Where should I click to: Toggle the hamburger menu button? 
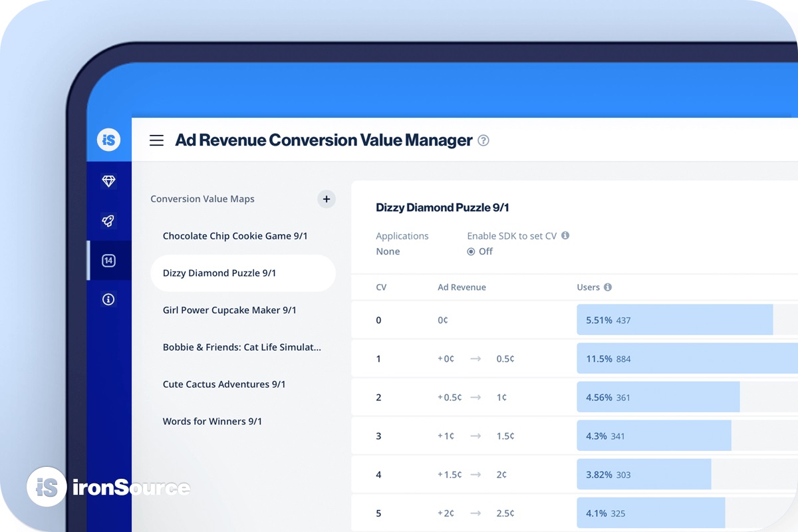(156, 140)
